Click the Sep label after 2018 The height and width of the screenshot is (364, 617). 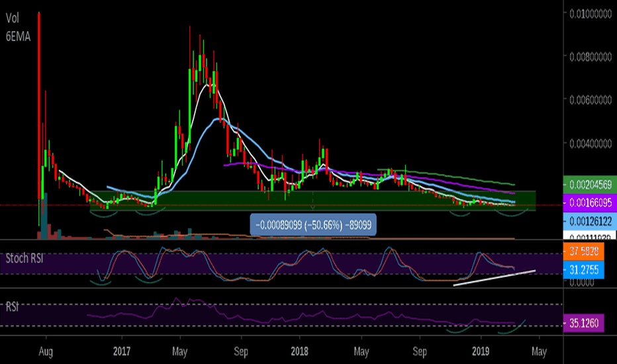point(420,351)
